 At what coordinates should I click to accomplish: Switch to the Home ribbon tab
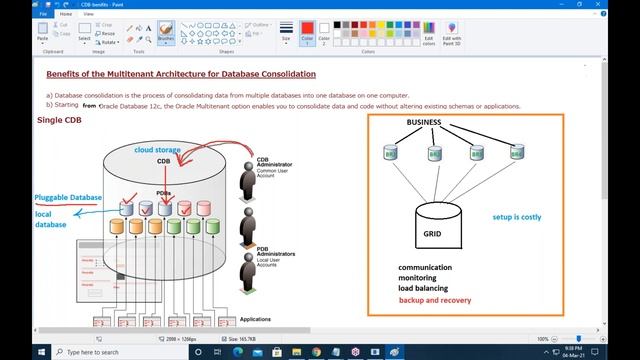[x=66, y=14]
